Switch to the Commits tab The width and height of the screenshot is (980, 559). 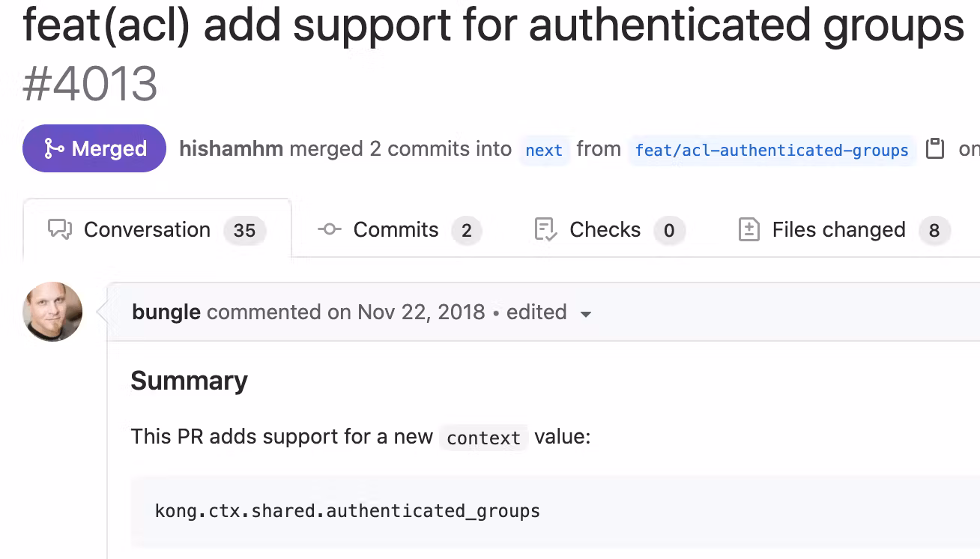point(396,229)
